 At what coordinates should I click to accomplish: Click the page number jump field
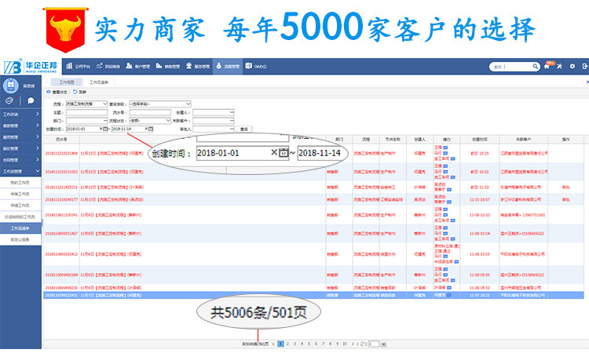[x=374, y=344]
